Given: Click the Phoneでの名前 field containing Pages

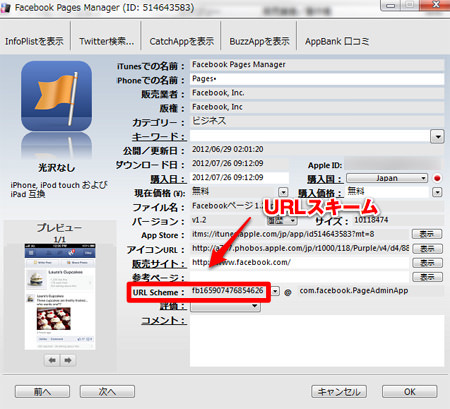Looking at the screenshot, I should (317, 79).
